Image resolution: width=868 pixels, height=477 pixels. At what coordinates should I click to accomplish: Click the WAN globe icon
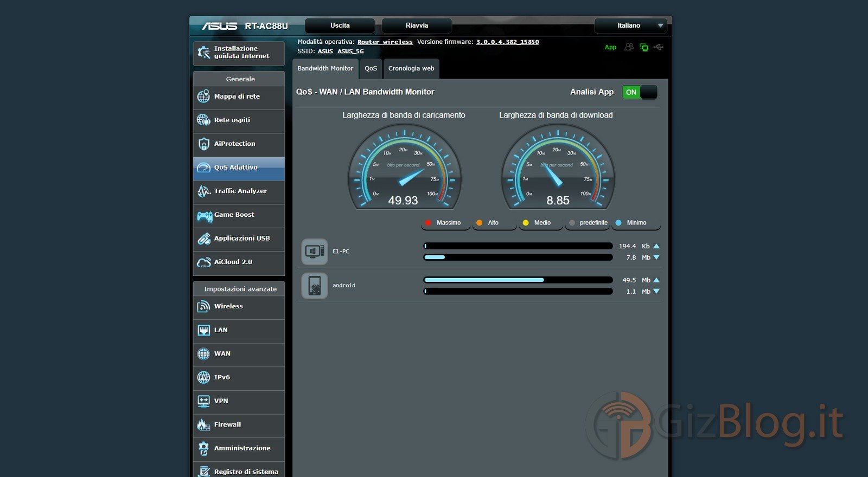pyautogui.click(x=203, y=354)
